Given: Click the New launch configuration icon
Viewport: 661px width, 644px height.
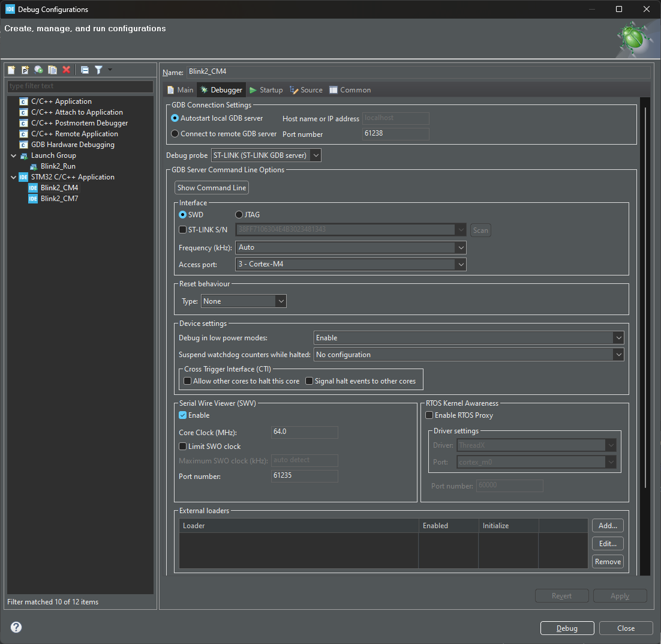Looking at the screenshot, I should coord(11,70).
